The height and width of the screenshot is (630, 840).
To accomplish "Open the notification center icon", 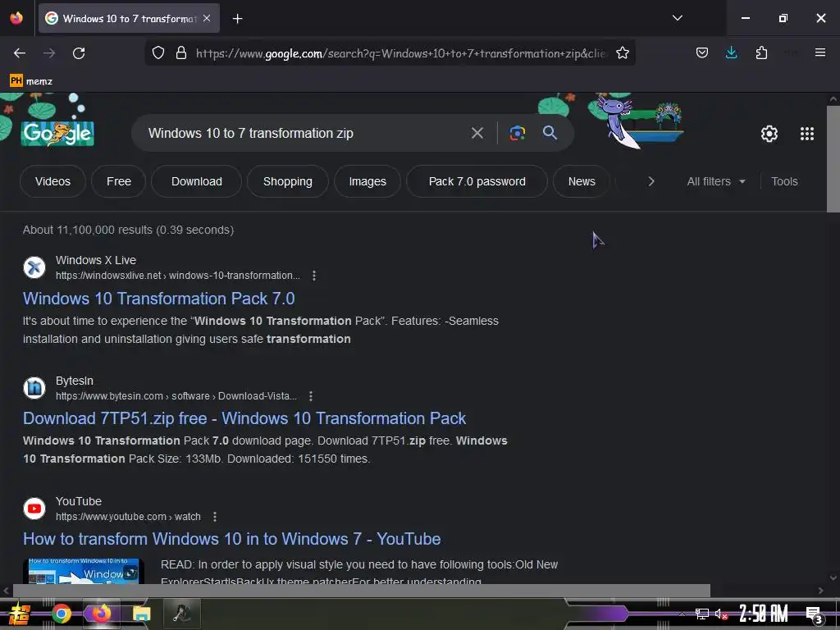I will [813, 614].
